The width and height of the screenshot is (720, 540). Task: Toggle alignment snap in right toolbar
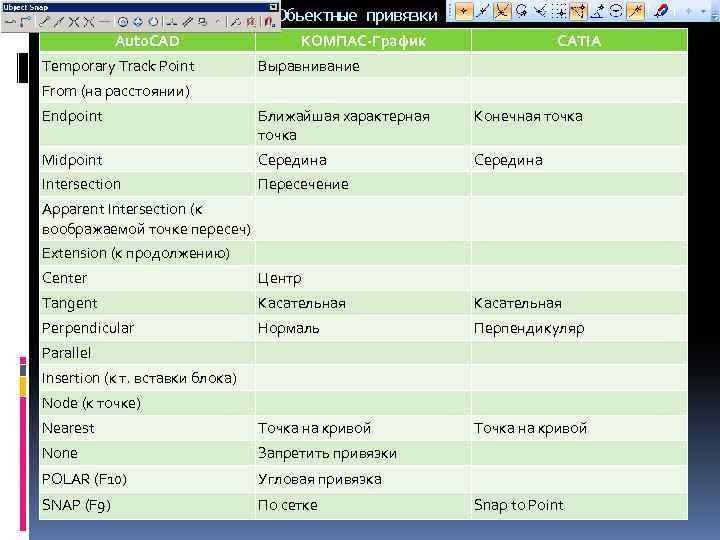(x=579, y=11)
